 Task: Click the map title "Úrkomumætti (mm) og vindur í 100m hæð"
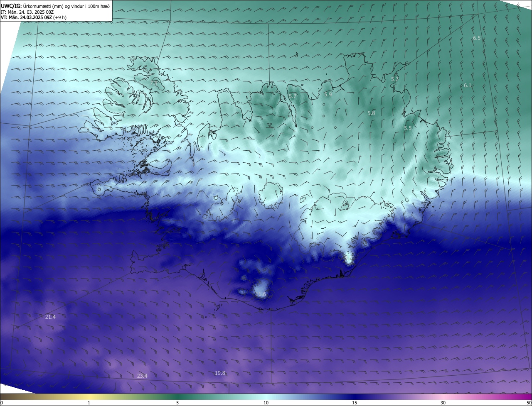[66, 7]
